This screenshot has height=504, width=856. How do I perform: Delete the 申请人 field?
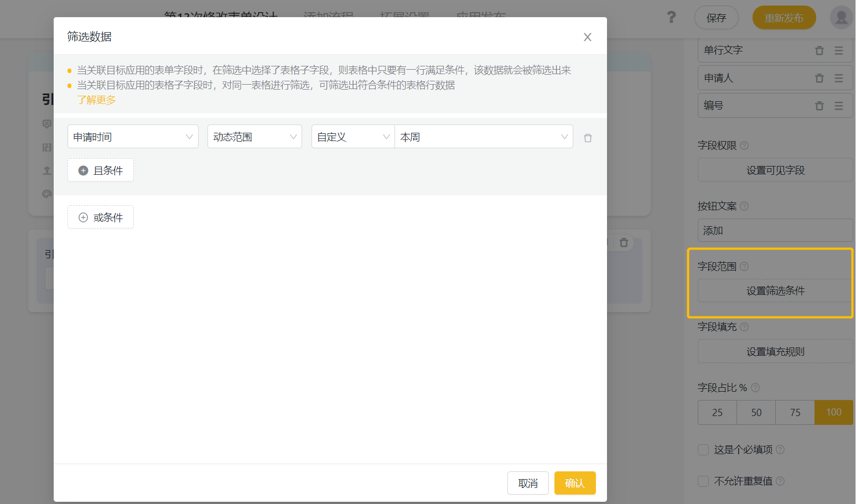coord(819,78)
